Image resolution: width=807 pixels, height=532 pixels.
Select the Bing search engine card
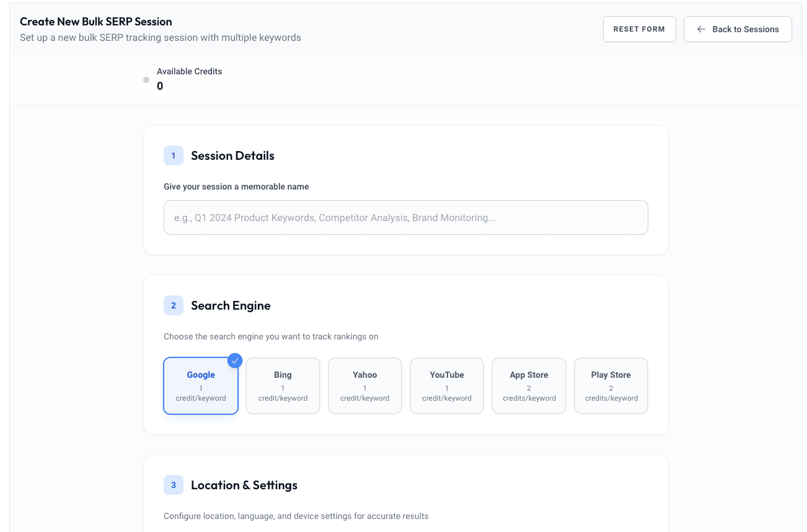click(283, 386)
